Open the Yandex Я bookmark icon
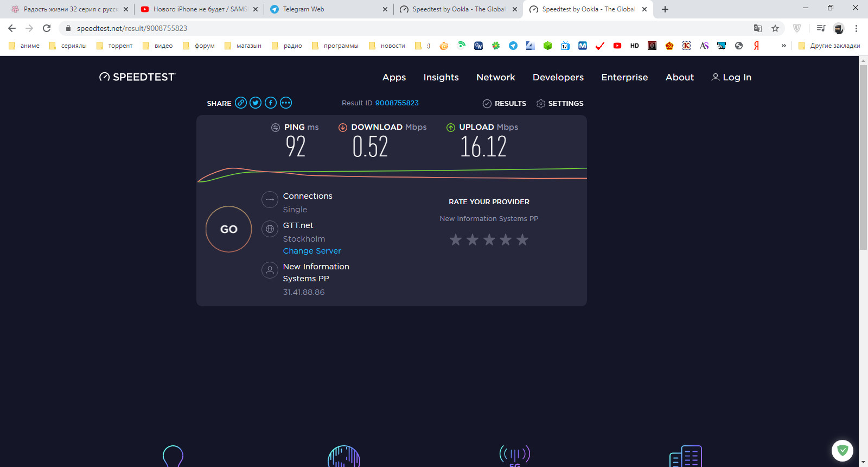Screen dimensions: 868x467 tap(756, 46)
